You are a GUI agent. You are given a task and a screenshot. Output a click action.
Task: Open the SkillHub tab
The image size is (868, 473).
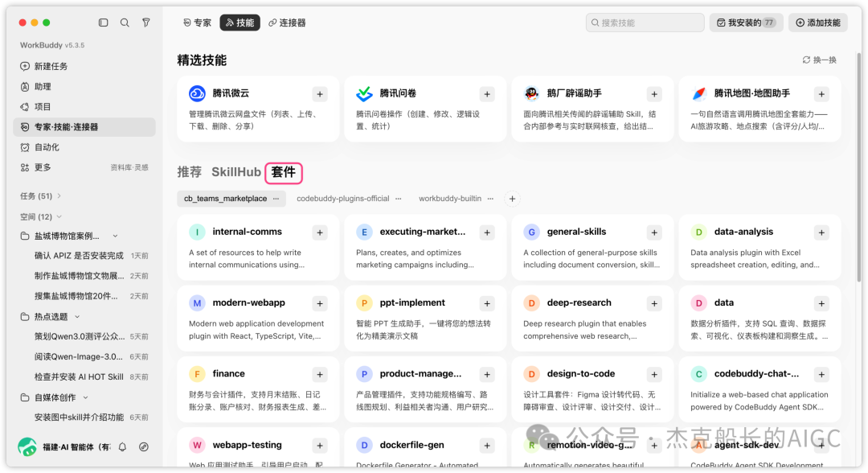click(235, 172)
